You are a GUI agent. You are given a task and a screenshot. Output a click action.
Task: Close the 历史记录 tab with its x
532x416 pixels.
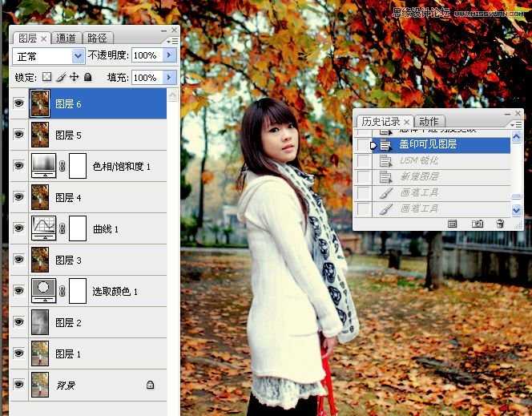[406, 122]
